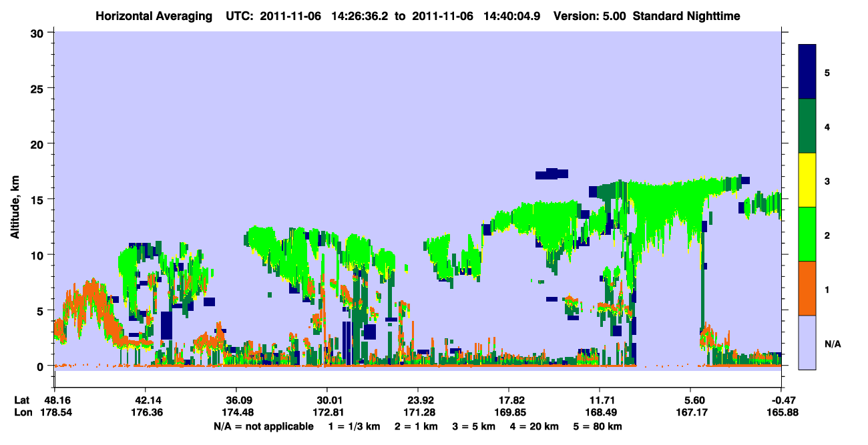Click the yellow colorbar segment labeled 3
The width and height of the screenshot is (868, 445).
click(x=807, y=180)
